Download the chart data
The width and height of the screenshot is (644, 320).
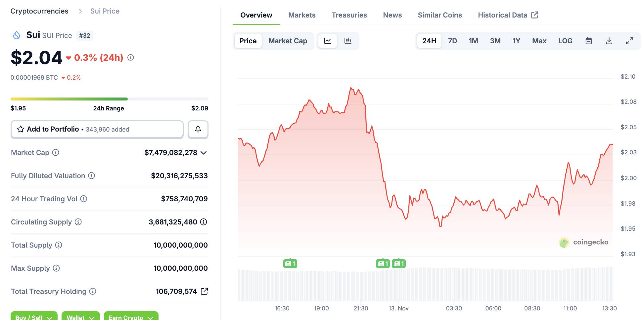[609, 41]
